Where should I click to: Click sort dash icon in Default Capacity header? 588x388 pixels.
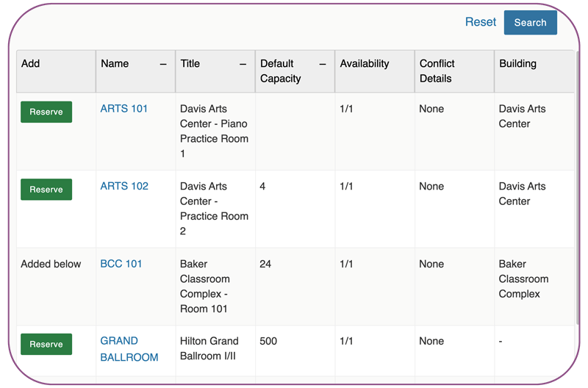point(322,64)
